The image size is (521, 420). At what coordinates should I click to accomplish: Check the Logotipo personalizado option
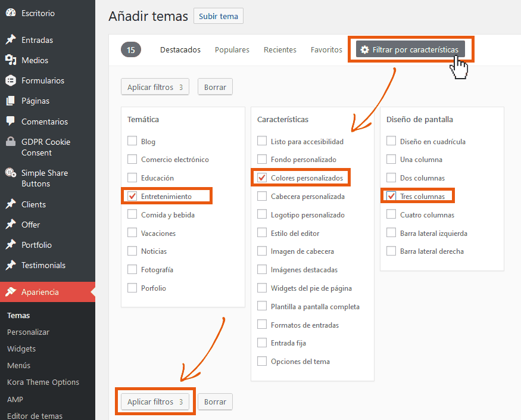coord(262,214)
